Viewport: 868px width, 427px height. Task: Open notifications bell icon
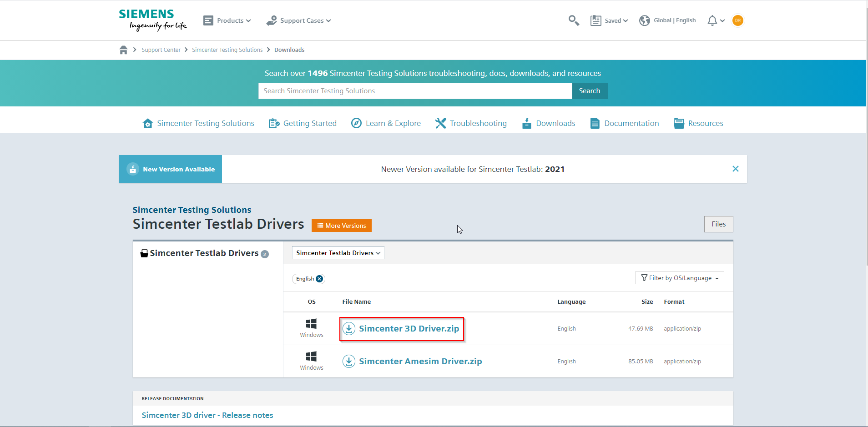tap(712, 20)
